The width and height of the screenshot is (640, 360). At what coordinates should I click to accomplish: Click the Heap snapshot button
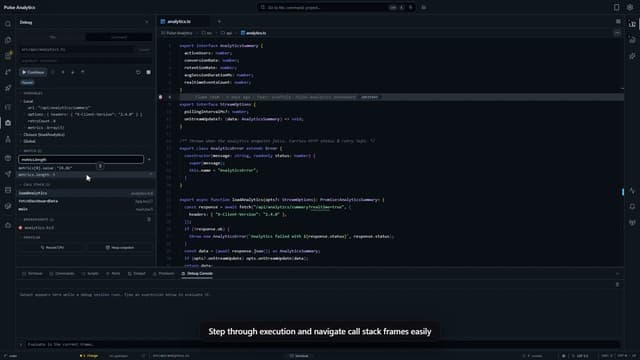120,247
